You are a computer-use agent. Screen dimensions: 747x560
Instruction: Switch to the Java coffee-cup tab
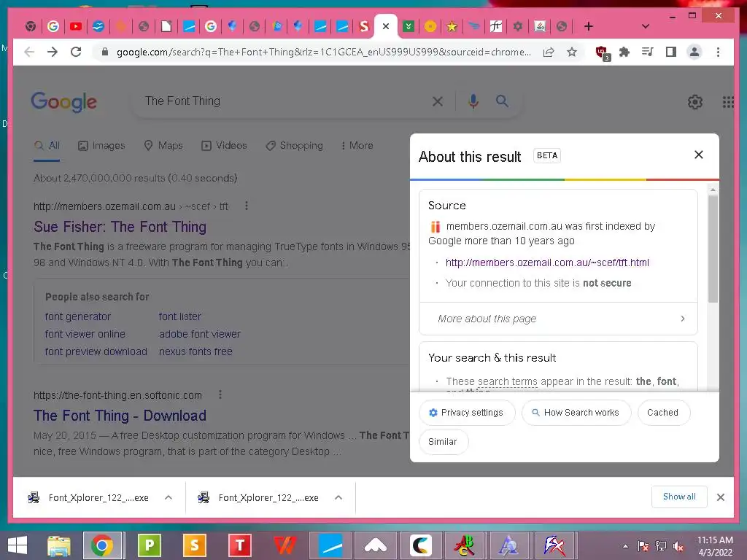point(540,26)
